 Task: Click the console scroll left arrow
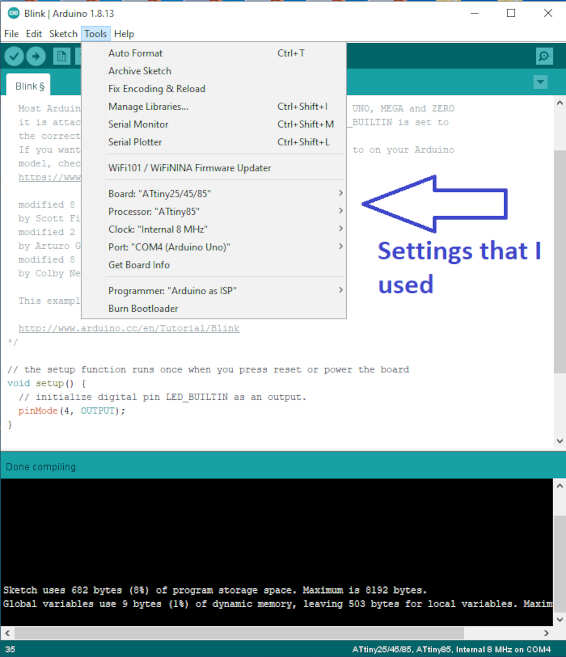coord(7,633)
